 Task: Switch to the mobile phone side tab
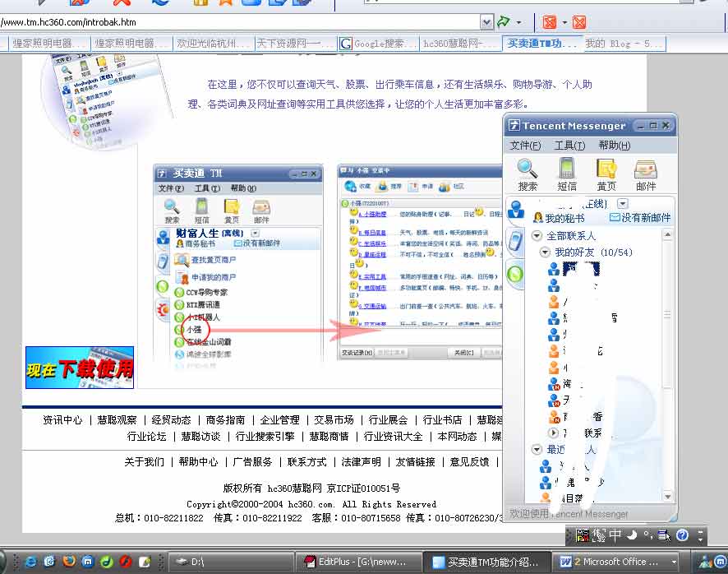(x=515, y=241)
